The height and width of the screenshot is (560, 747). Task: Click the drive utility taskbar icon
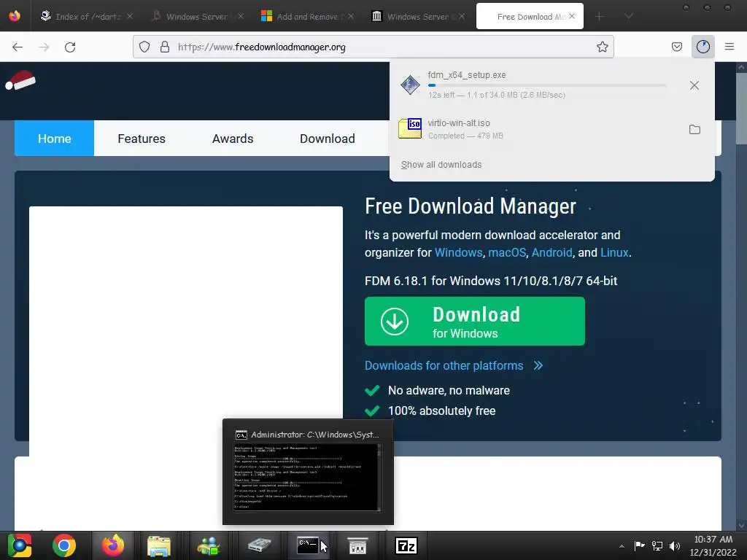[259, 545]
